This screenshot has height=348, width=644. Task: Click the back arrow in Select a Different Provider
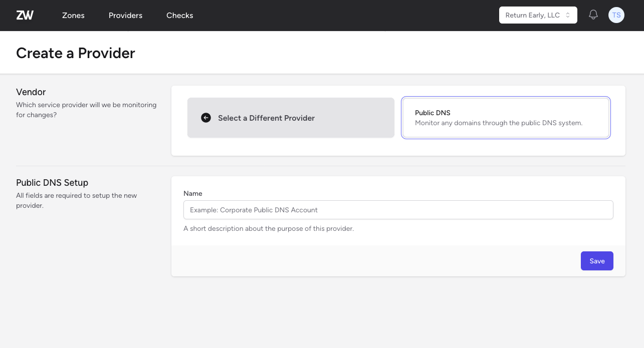pos(206,117)
